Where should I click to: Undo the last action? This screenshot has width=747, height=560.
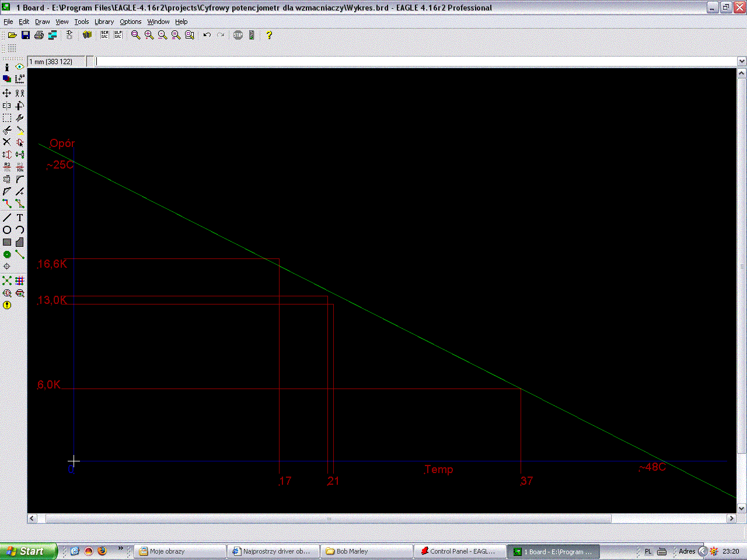[x=207, y=35]
